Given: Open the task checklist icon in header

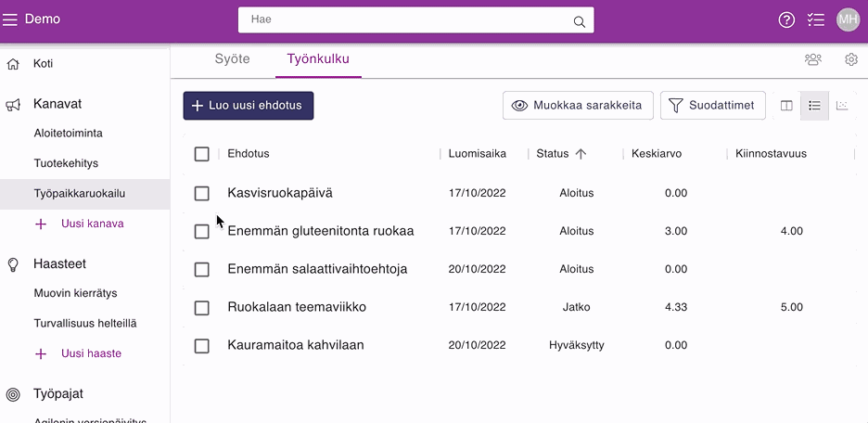Looking at the screenshot, I should [x=816, y=19].
